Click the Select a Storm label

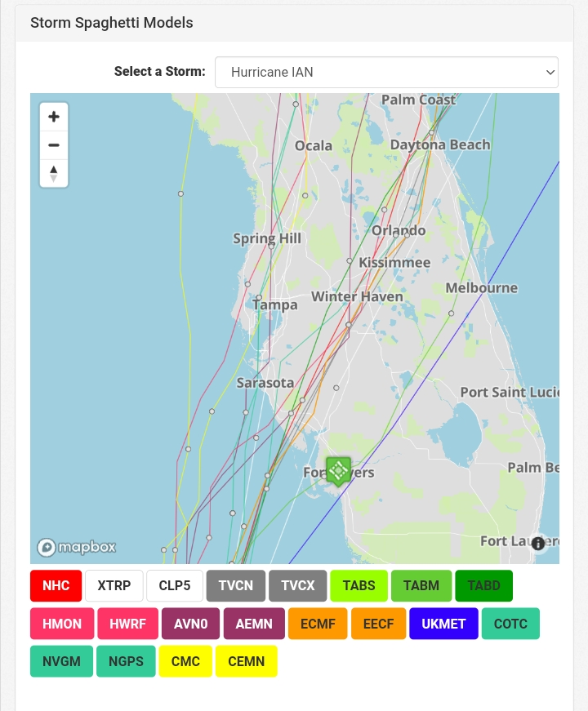click(x=160, y=71)
